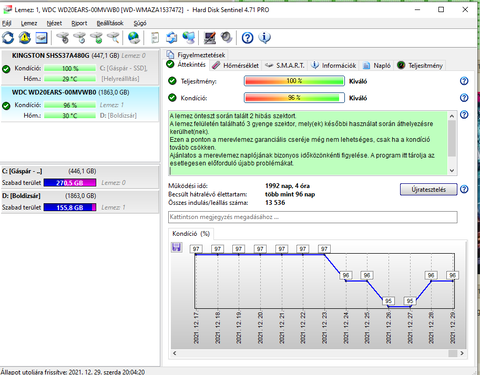
Task: Open the Nézet menu
Action: pyautogui.click(x=54, y=23)
